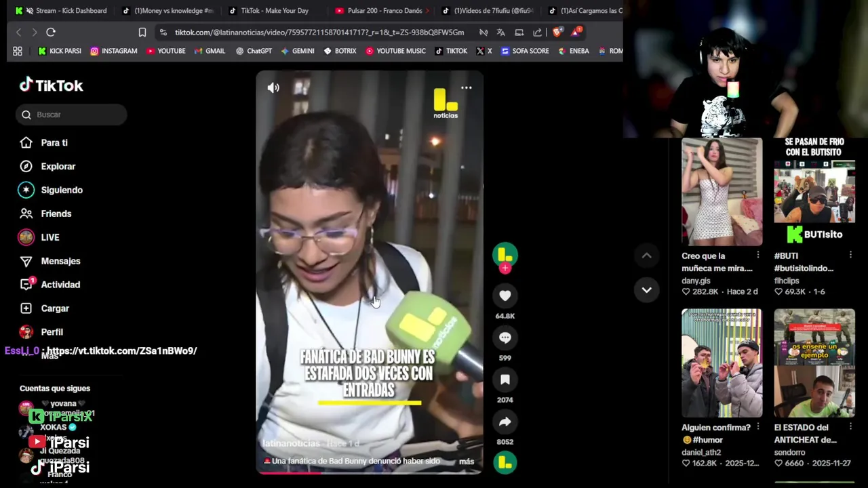Open SOFA SCORE bookmark
868x488 pixels.
(525, 51)
